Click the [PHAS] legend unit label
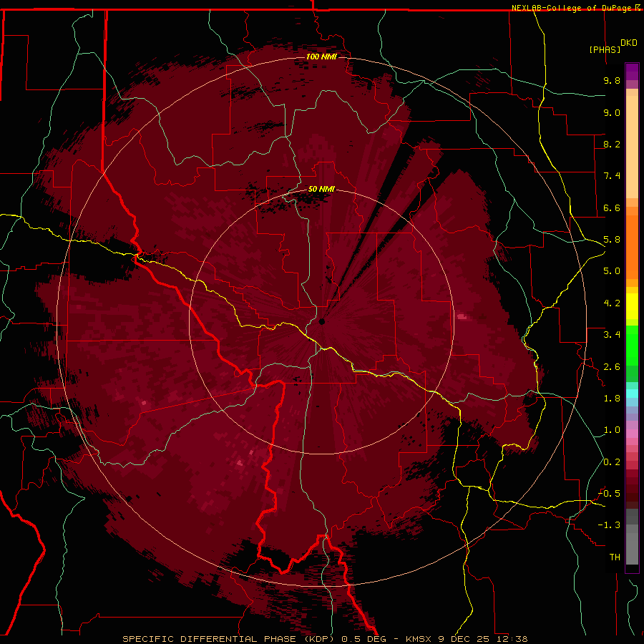 [605, 49]
